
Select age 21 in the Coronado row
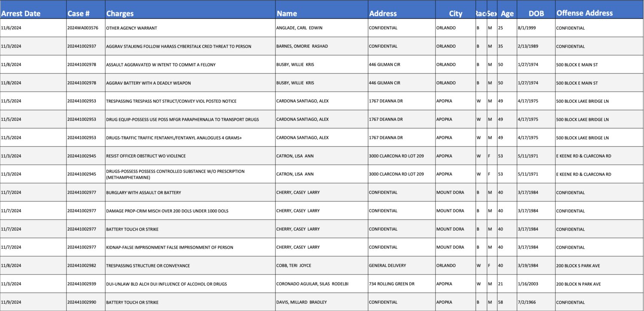pos(507,284)
